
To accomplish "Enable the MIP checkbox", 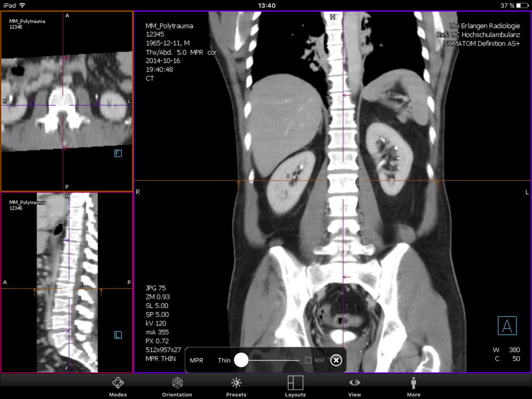I will 308,360.
